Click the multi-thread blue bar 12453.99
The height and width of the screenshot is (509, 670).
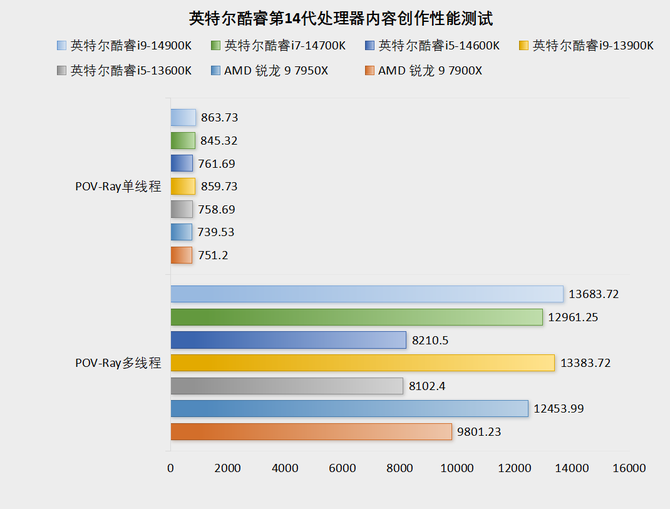point(350,409)
